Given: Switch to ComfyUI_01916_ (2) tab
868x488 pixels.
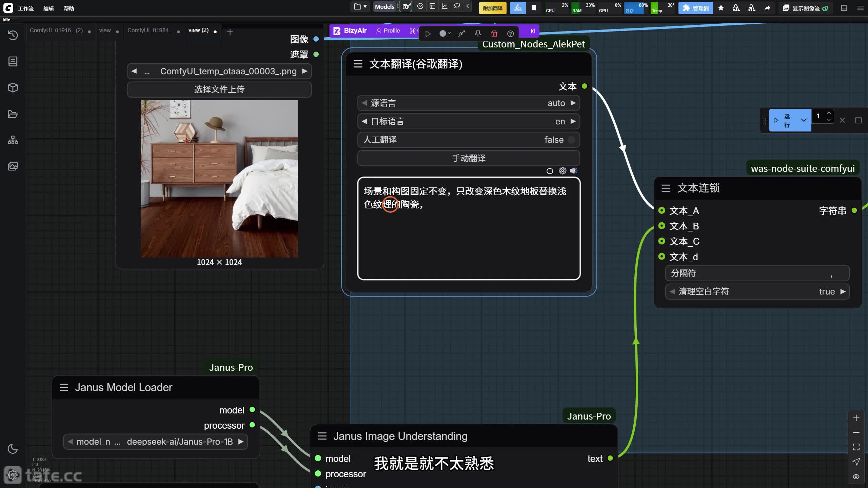Looking at the screenshot, I should (x=56, y=30).
